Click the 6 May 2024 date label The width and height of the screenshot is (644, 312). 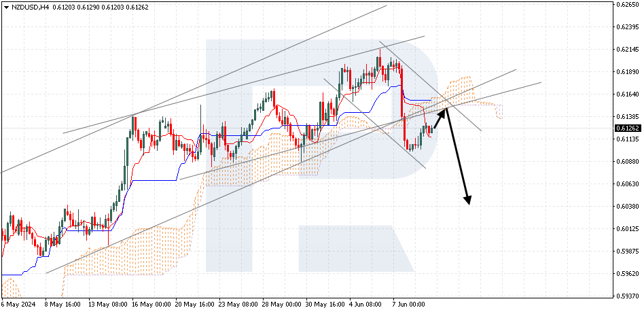18,305
